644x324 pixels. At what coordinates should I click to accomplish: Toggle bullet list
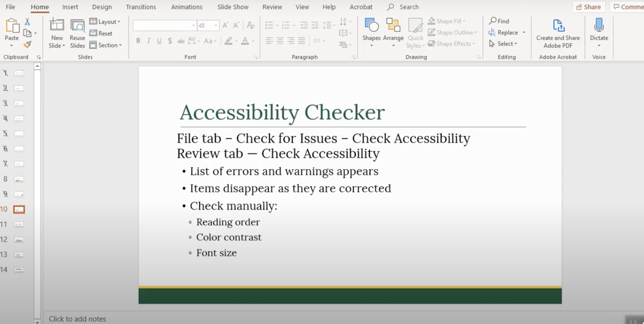coord(269,25)
